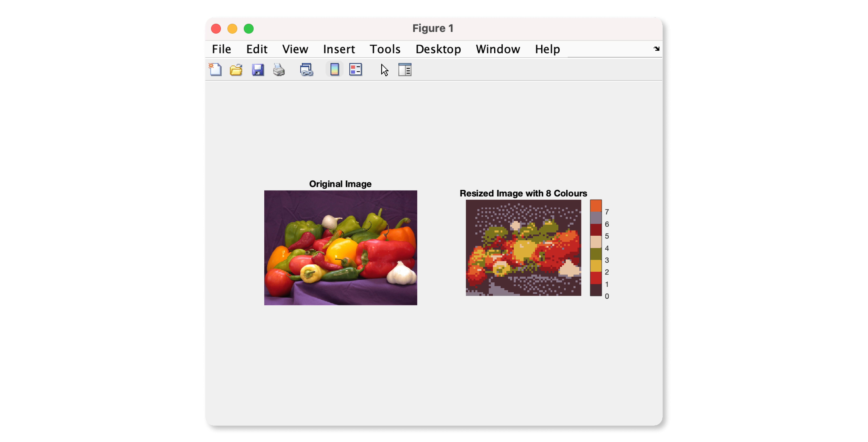The image size is (868, 442).
Task: Click the dock-figure arrow at top right
Action: (656, 49)
